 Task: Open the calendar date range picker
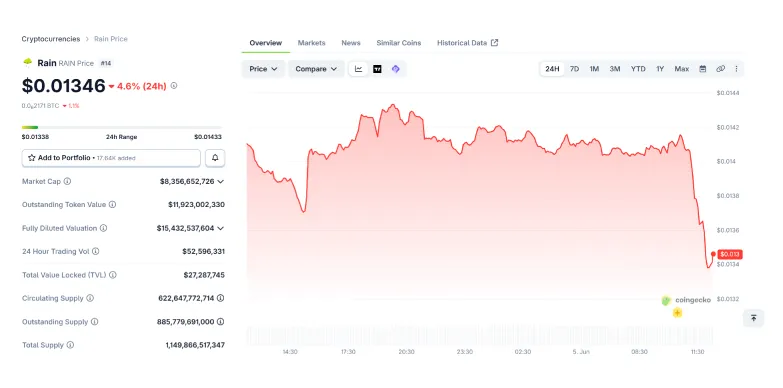tap(703, 69)
